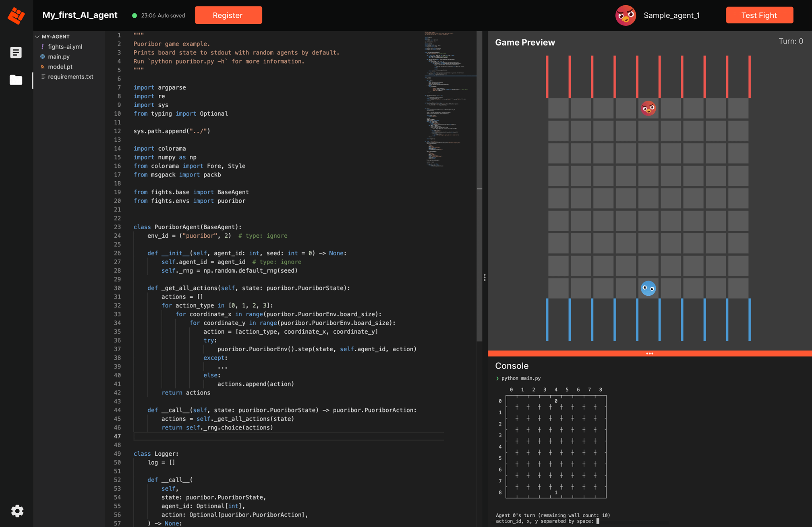Click the console input prompt cursor
The height and width of the screenshot is (527, 812).
pos(598,521)
